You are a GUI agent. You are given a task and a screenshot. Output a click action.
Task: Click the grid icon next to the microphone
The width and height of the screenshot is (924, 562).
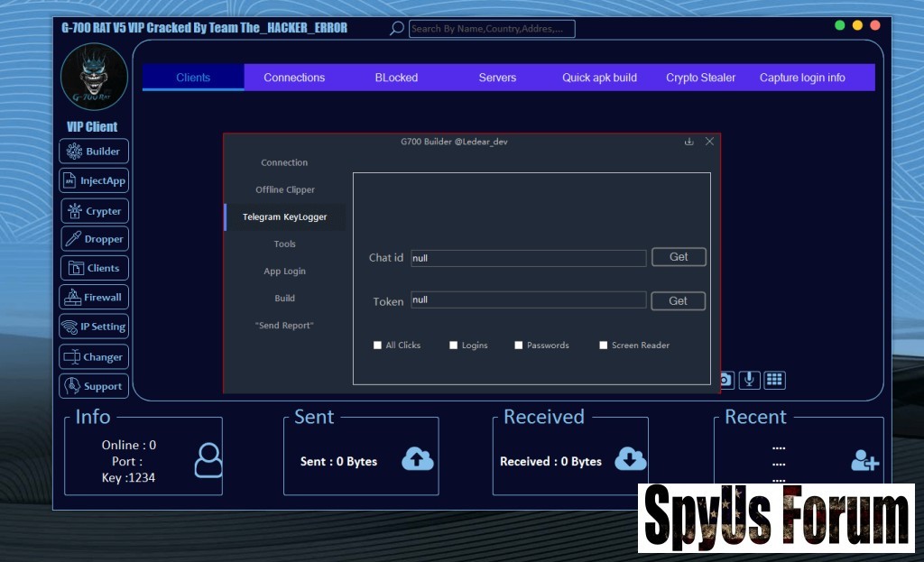774,380
